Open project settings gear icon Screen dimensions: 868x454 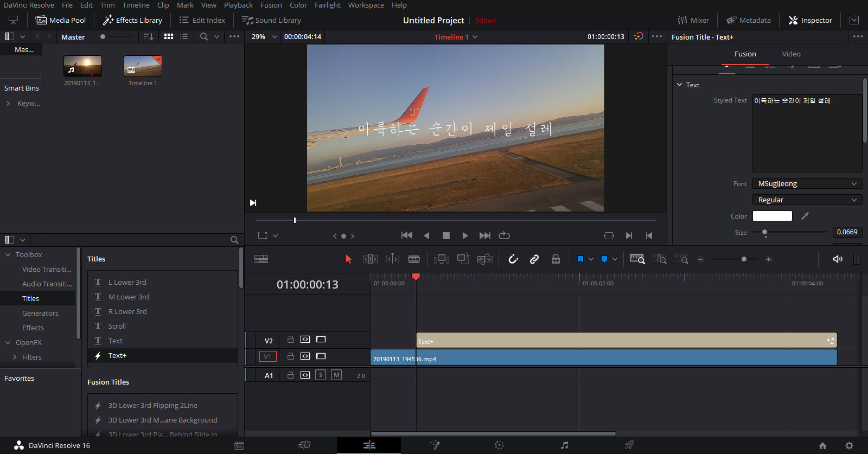[x=849, y=445]
